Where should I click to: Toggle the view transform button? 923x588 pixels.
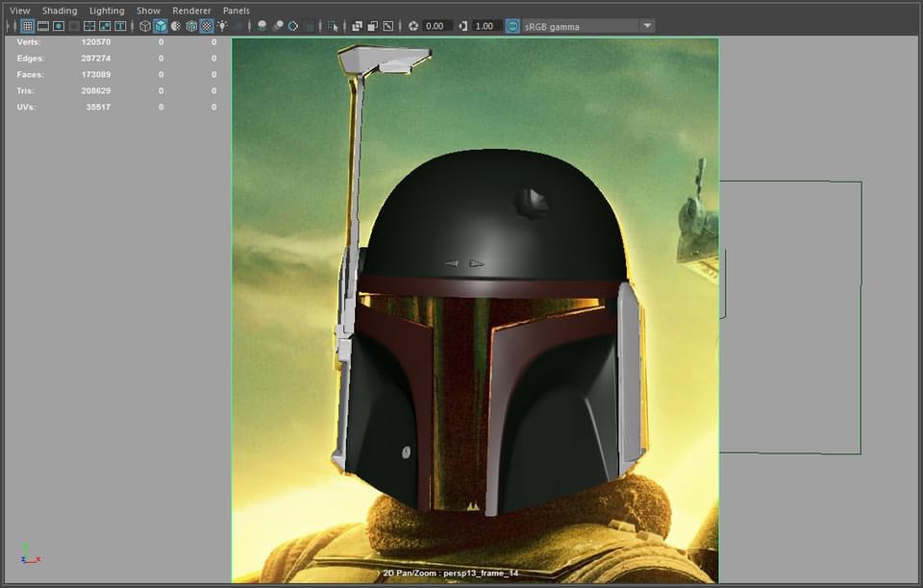click(x=512, y=26)
